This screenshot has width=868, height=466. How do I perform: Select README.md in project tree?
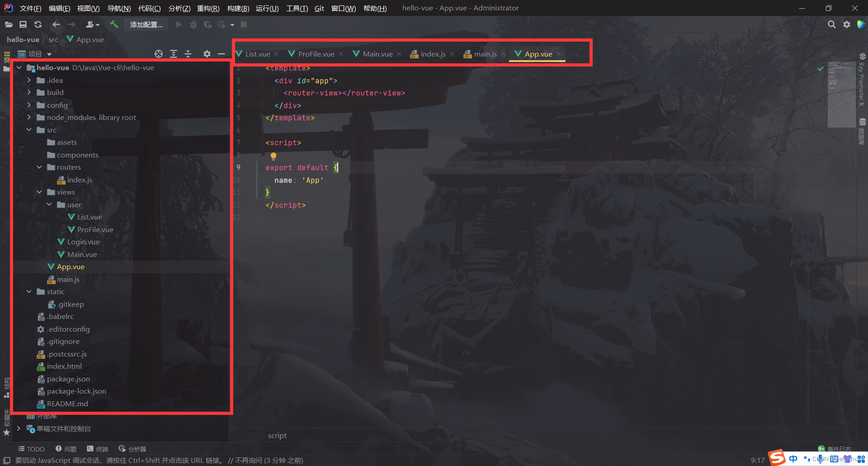tap(67, 404)
